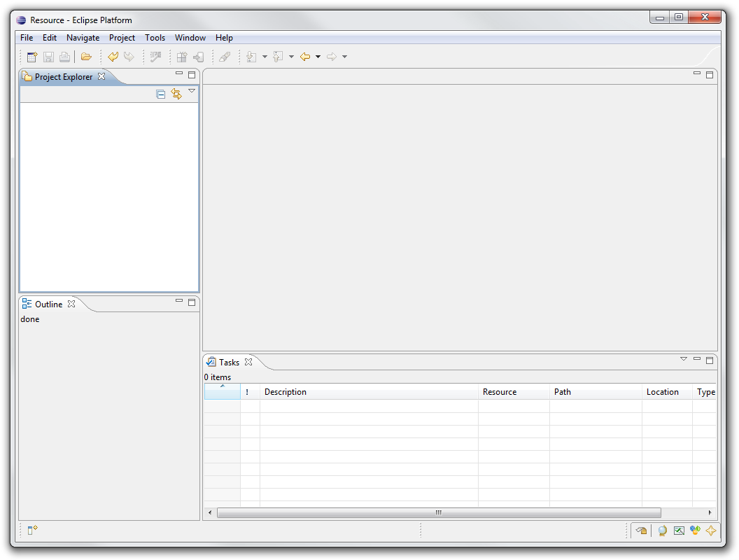
Task: Sort Tasks by Location column
Action: 668,392
